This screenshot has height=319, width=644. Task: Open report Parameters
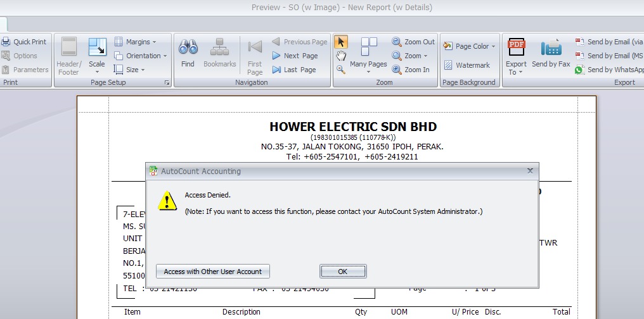25,70
